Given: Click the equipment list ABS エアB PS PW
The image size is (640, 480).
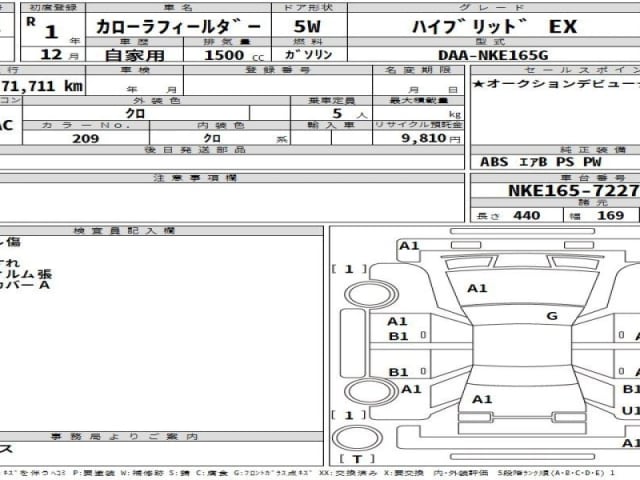Looking at the screenshot, I should tap(540, 162).
